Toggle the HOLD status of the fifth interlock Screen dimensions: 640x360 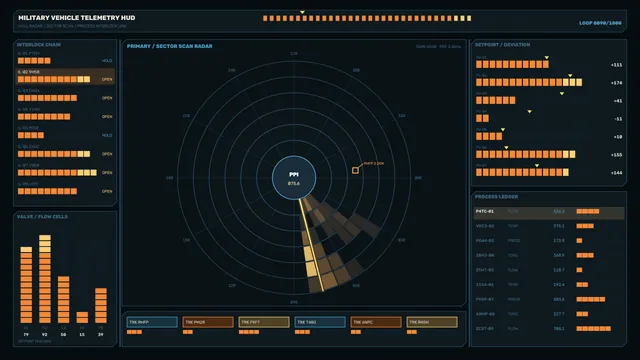[x=107, y=136]
